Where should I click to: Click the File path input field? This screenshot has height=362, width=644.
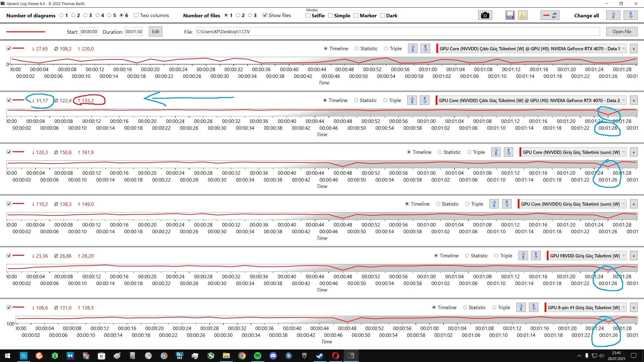tap(397, 32)
